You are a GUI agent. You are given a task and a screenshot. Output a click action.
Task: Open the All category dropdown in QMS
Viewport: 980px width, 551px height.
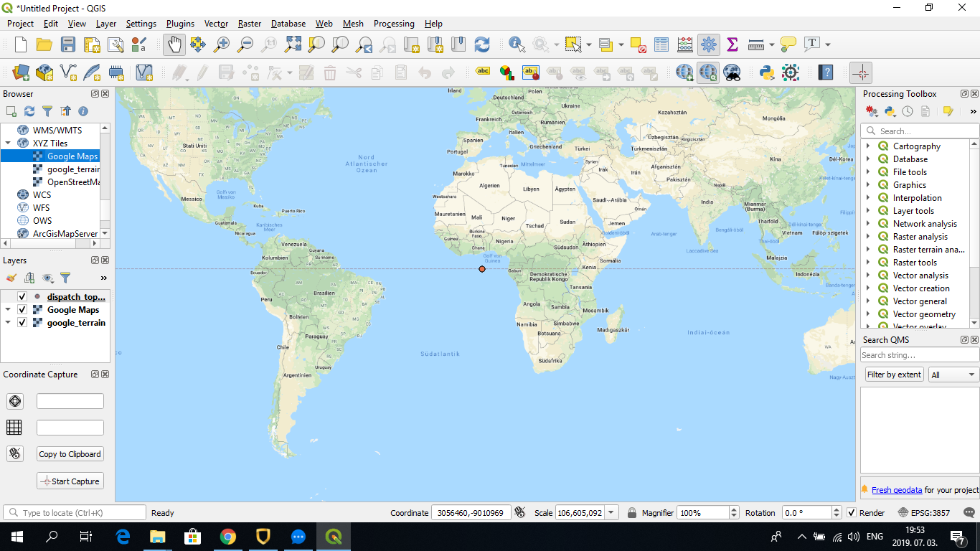(953, 375)
